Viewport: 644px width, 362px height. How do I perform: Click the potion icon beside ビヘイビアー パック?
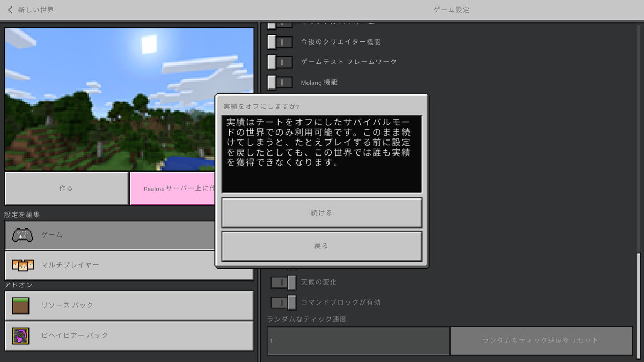coord(21,336)
